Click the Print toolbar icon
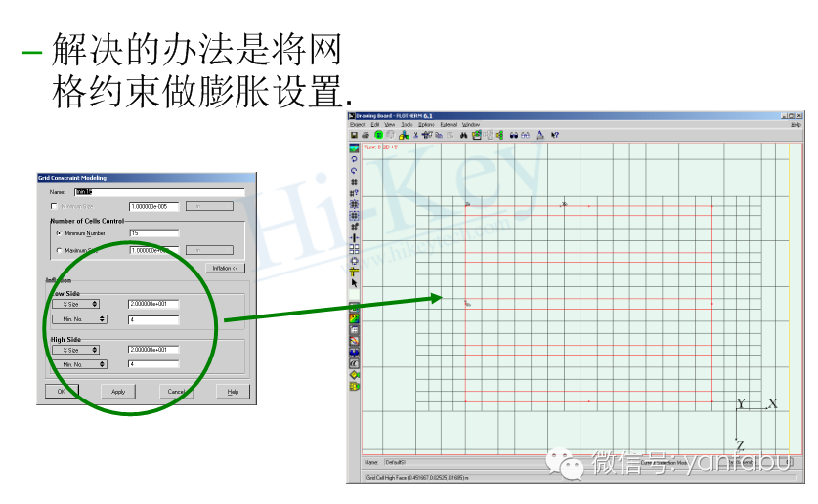Screen dimensions: 818x504 [366, 135]
